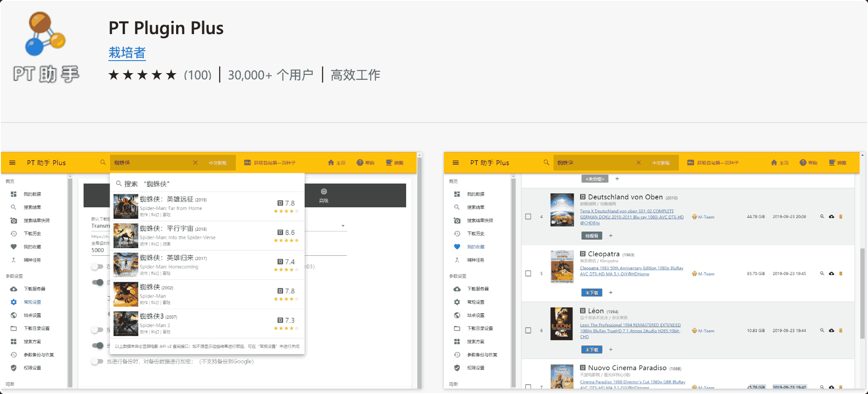Clear the search box in left screenshot
The image size is (868, 394).
pyautogui.click(x=195, y=163)
